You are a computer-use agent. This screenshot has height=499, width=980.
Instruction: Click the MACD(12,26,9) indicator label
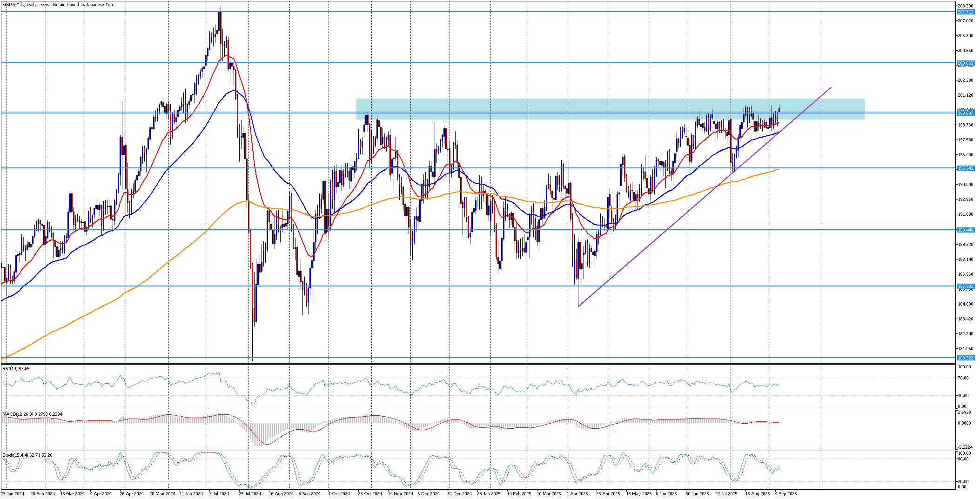coord(33,414)
